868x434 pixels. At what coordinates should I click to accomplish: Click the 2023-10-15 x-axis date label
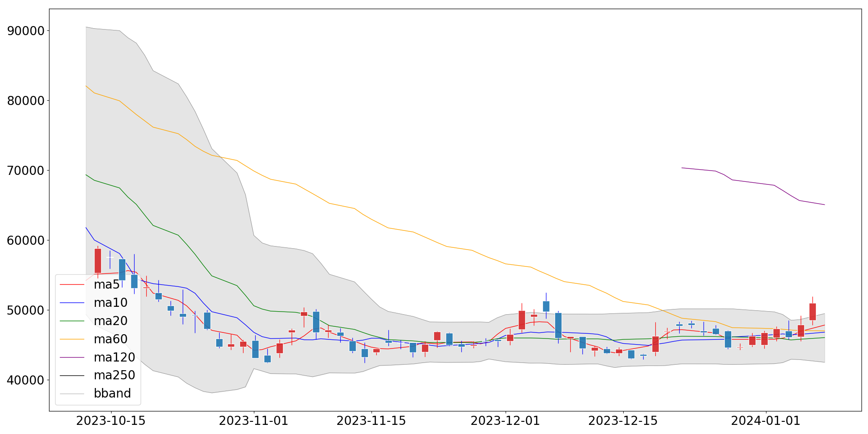pos(111,421)
